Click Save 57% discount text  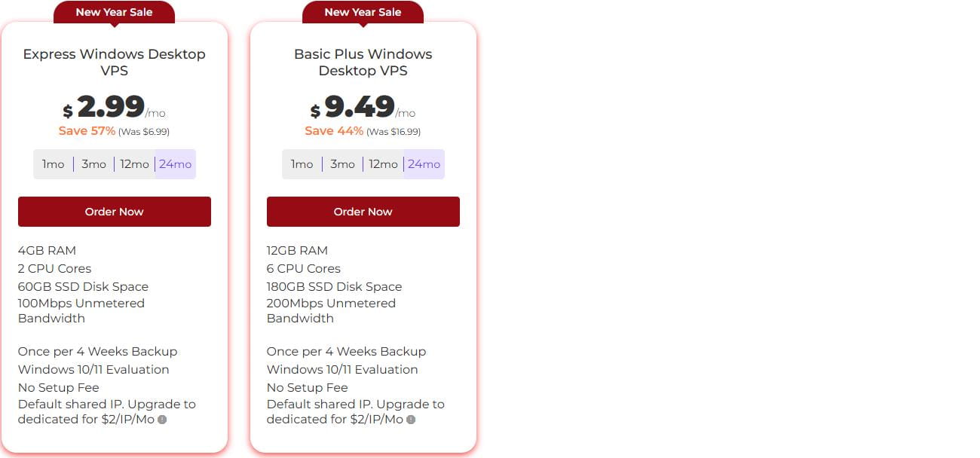click(87, 131)
